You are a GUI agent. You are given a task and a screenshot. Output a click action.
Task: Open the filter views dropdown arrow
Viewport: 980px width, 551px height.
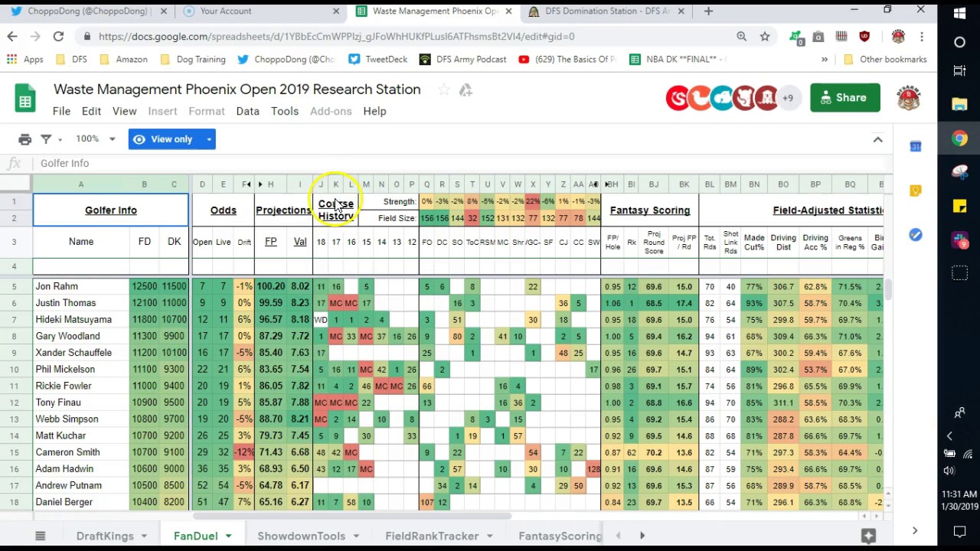59,139
